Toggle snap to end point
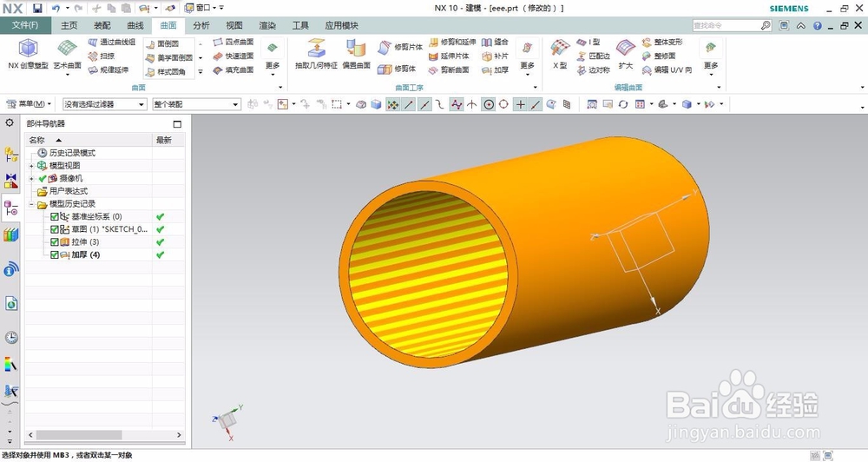Viewport: 868px width, 462px height. click(409, 104)
